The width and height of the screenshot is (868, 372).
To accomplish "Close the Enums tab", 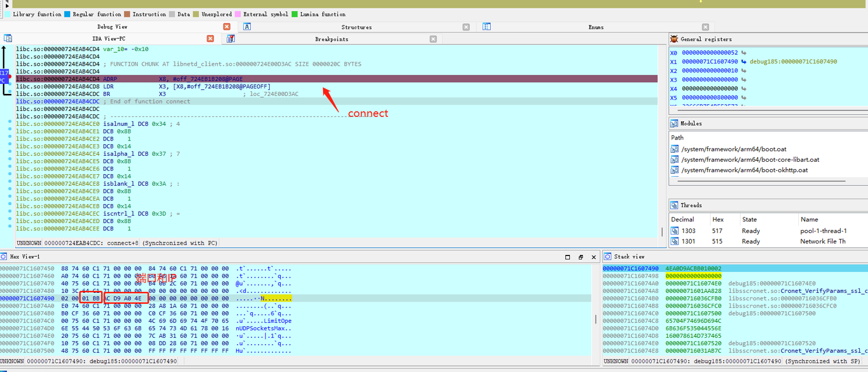I will click(705, 27).
